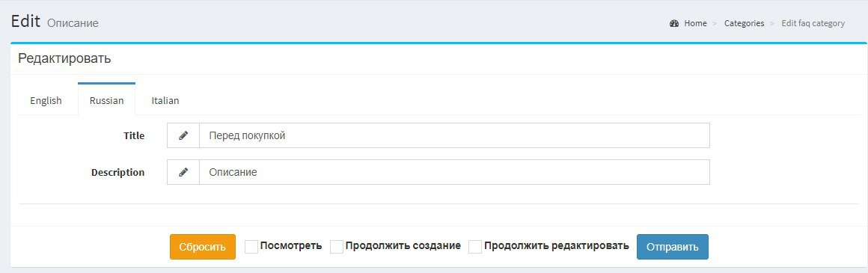The height and width of the screenshot is (273, 868).
Task: Open the Italian tab
Action: point(165,101)
